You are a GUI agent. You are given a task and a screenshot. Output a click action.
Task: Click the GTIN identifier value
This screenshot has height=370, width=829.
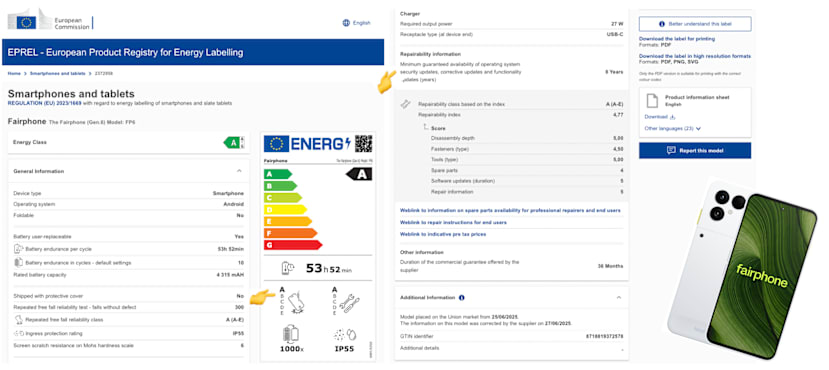pyautogui.click(x=604, y=336)
